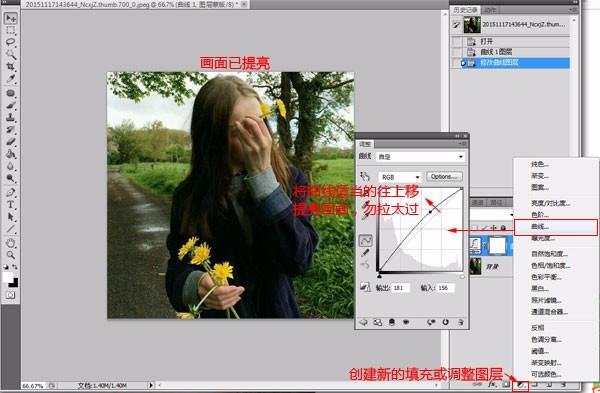The image size is (600, 393).
Task: Click the foreground color swatch
Action: [x=7, y=277]
